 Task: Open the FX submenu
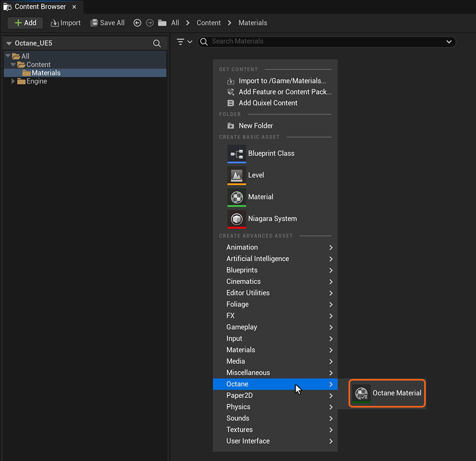(x=275, y=316)
